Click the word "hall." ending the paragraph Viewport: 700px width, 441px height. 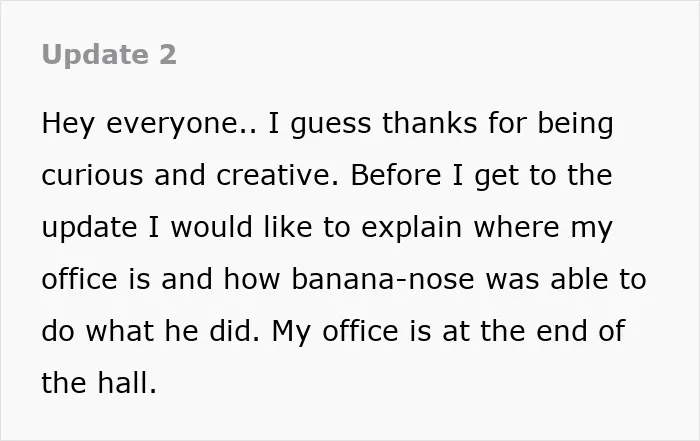tap(127, 383)
